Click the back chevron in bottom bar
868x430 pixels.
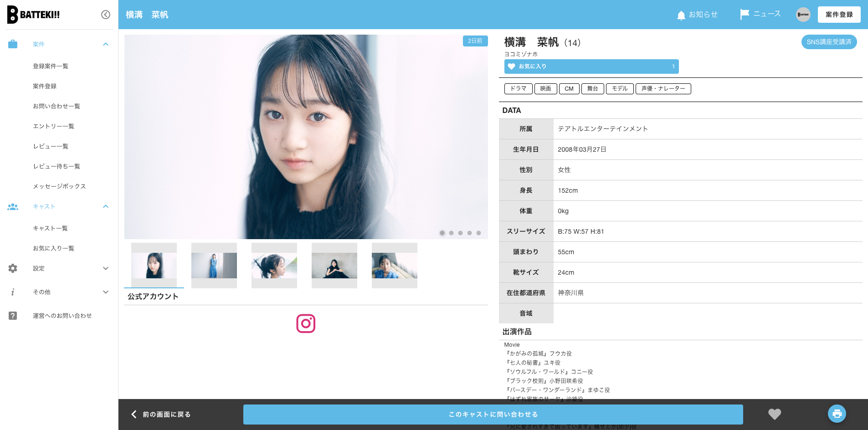coord(134,414)
